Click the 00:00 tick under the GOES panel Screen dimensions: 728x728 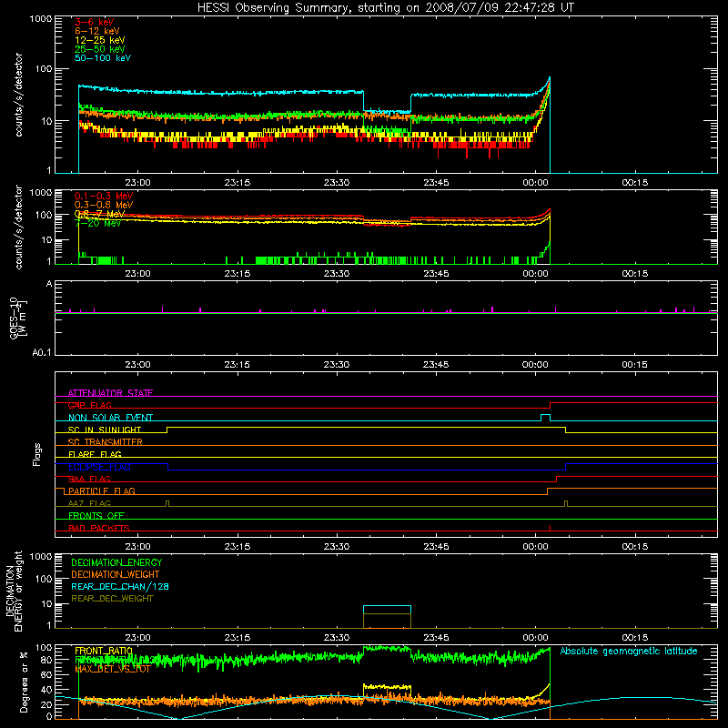click(535, 365)
